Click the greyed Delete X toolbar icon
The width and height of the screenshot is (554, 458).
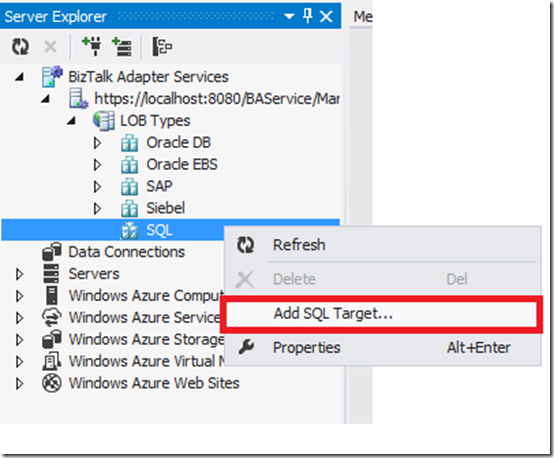pyautogui.click(x=50, y=46)
